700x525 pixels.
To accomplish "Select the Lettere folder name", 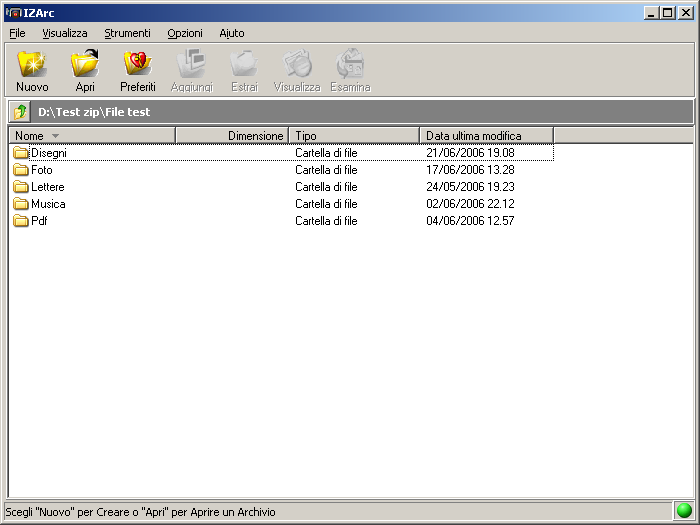I will 47,187.
